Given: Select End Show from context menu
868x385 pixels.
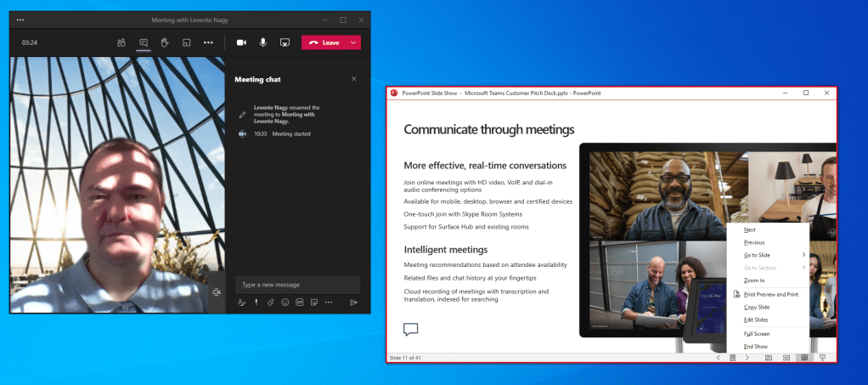Looking at the screenshot, I should point(756,346).
